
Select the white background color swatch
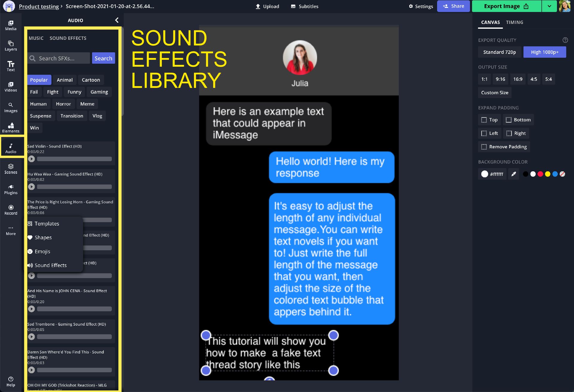(533, 173)
